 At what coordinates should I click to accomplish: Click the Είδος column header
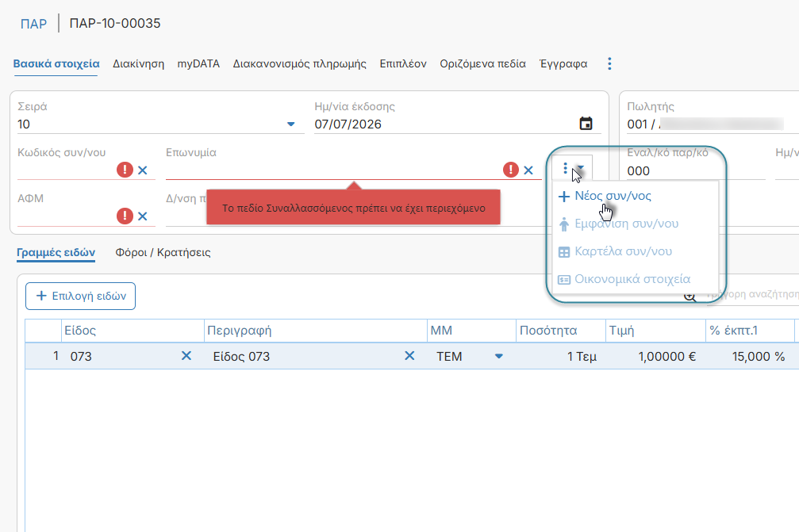click(133, 331)
